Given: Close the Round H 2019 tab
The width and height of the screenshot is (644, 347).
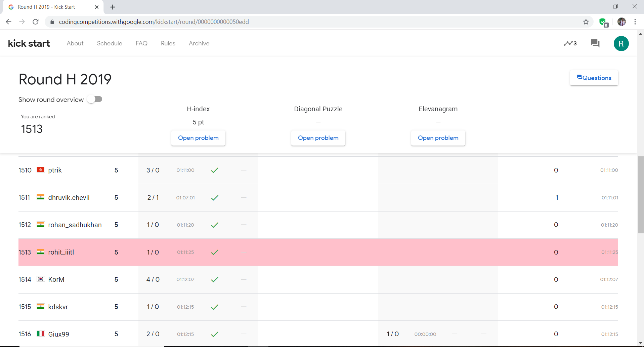Looking at the screenshot, I should [97, 7].
